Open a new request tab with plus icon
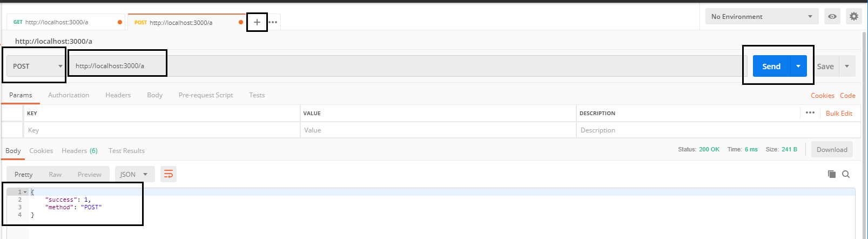 point(257,22)
